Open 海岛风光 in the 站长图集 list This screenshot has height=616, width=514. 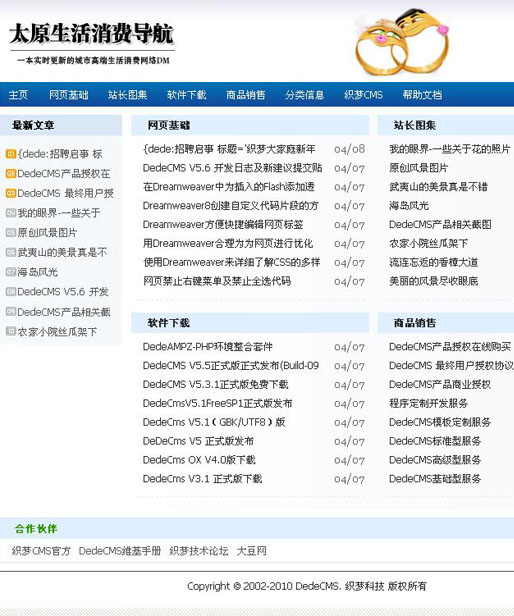(409, 206)
